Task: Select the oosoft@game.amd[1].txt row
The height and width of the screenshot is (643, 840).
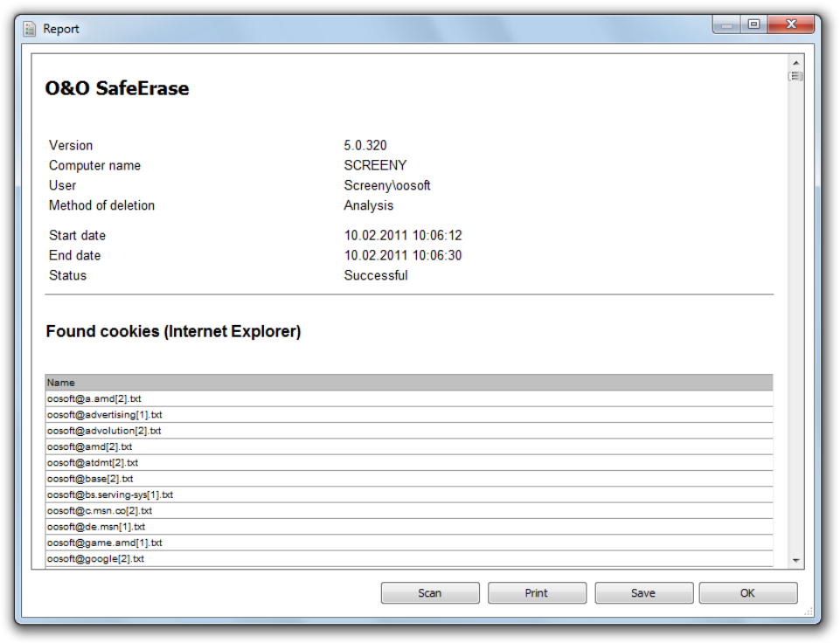Action: [x=409, y=543]
